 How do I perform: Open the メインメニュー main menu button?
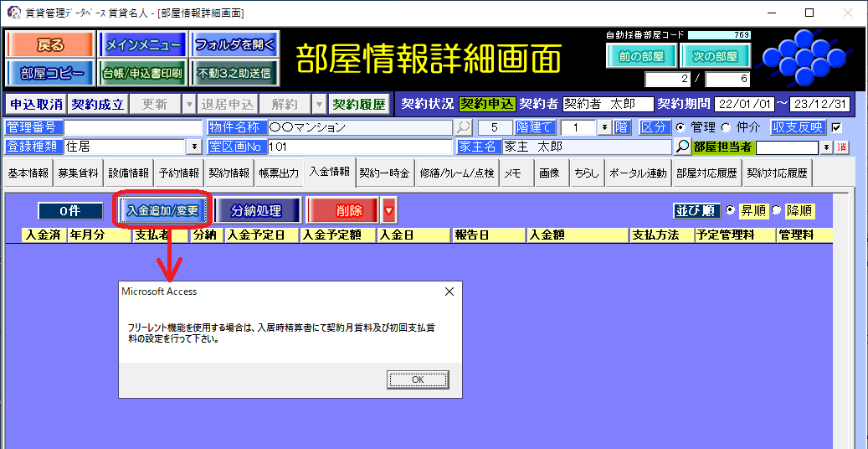click(142, 45)
